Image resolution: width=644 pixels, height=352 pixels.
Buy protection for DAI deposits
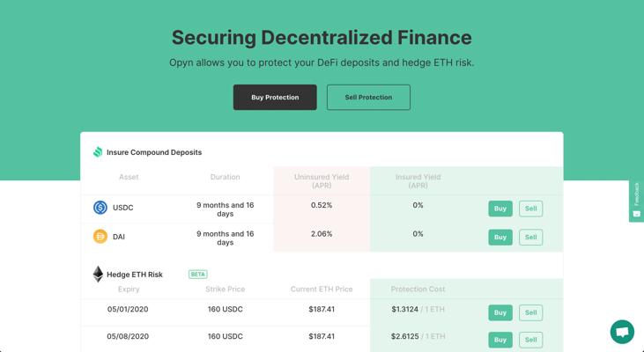500,237
